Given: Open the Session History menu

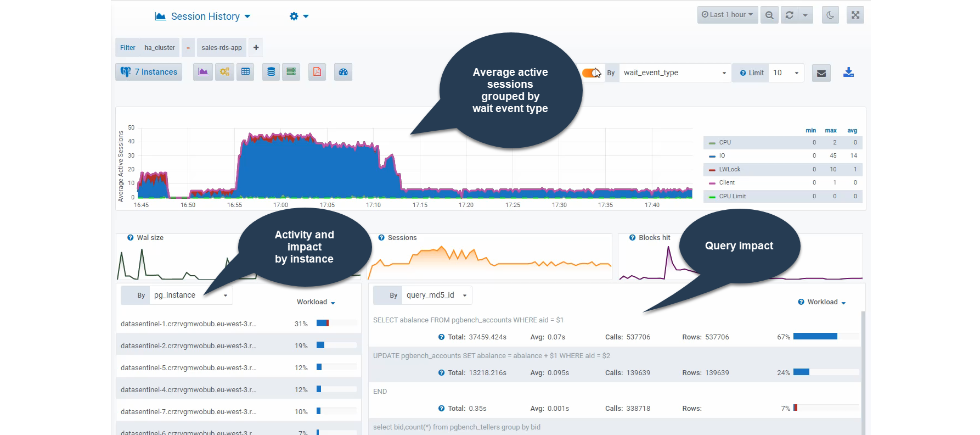Looking at the screenshot, I should (x=203, y=16).
